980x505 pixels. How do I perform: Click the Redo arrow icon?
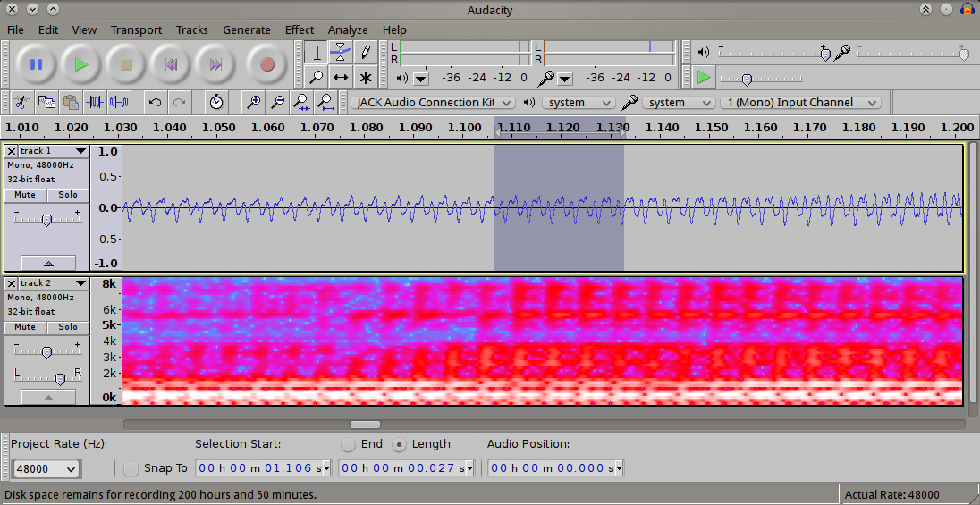point(180,102)
